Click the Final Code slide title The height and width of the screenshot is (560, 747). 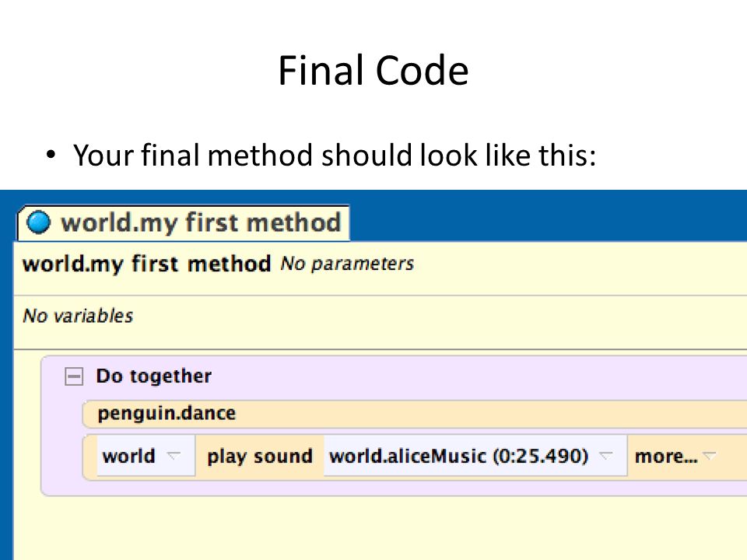coord(373,71)
